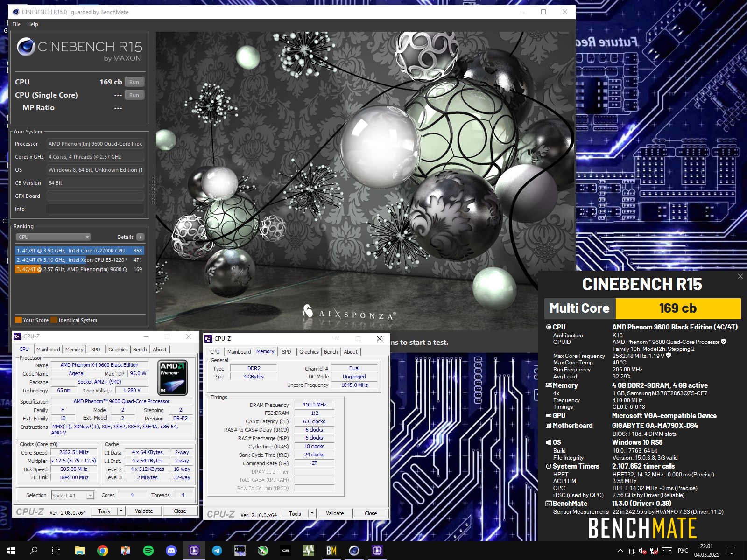Close the BenchMate result overlay
This screenshot has height=560, width=747.
(740, 276)
